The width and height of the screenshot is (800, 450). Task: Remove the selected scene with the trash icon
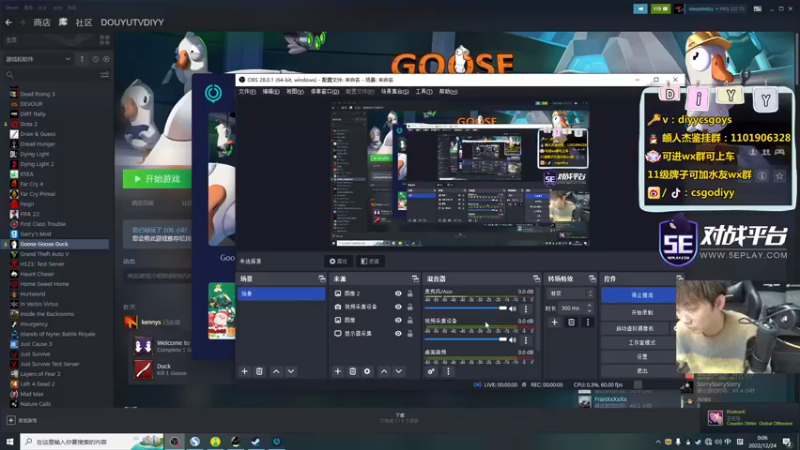259,371
